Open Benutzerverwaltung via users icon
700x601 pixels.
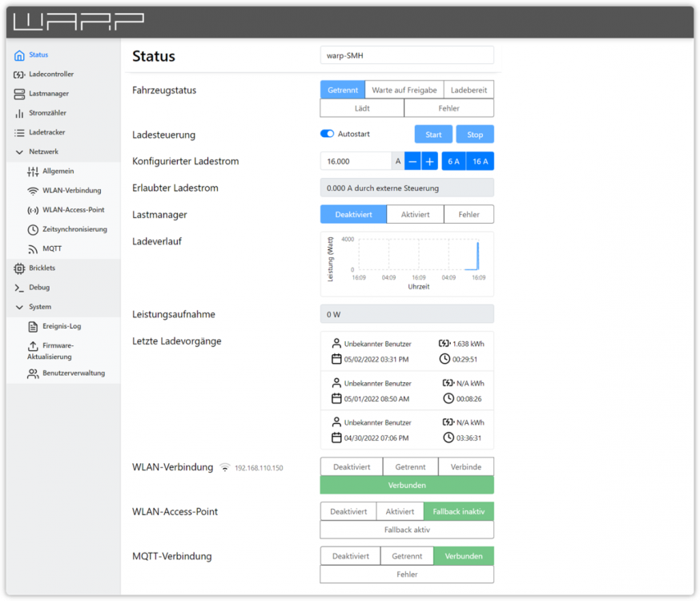pos(33,373)
